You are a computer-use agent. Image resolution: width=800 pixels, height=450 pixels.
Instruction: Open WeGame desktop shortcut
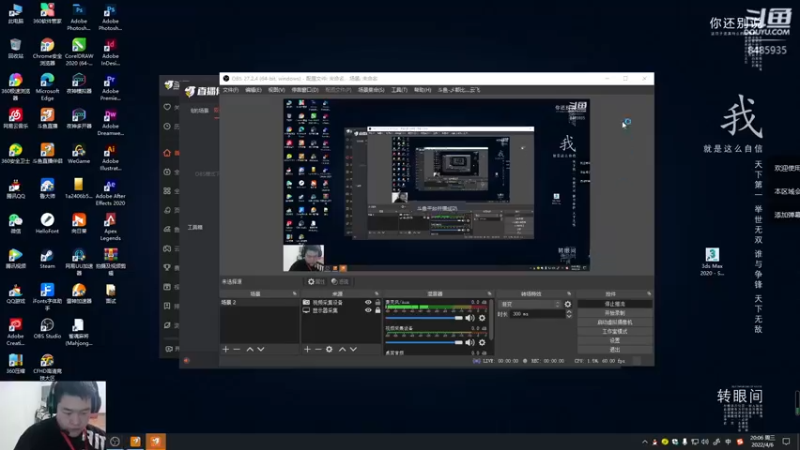point(79,154)
